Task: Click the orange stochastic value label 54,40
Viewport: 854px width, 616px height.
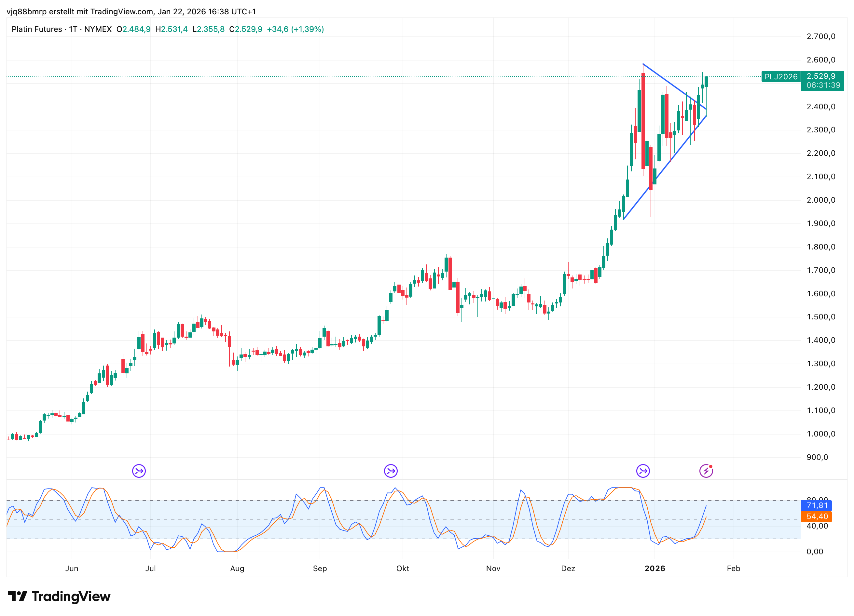Action: point(817,517)
